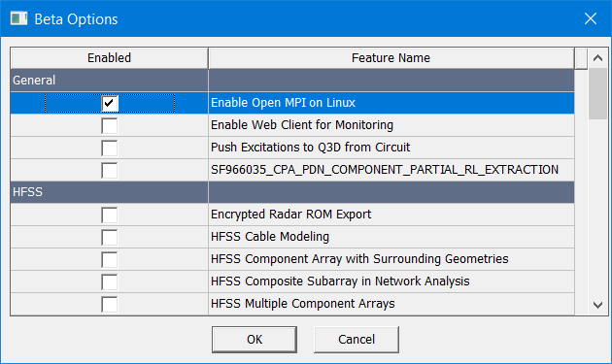
Task: Click the vertical scrollbar thumb
Action: [x=597, y=93]
